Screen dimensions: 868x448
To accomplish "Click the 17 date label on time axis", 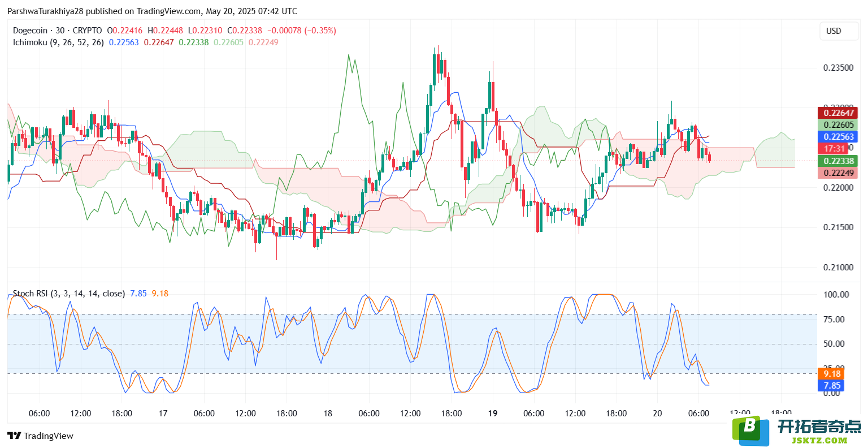I will [163, 413].
